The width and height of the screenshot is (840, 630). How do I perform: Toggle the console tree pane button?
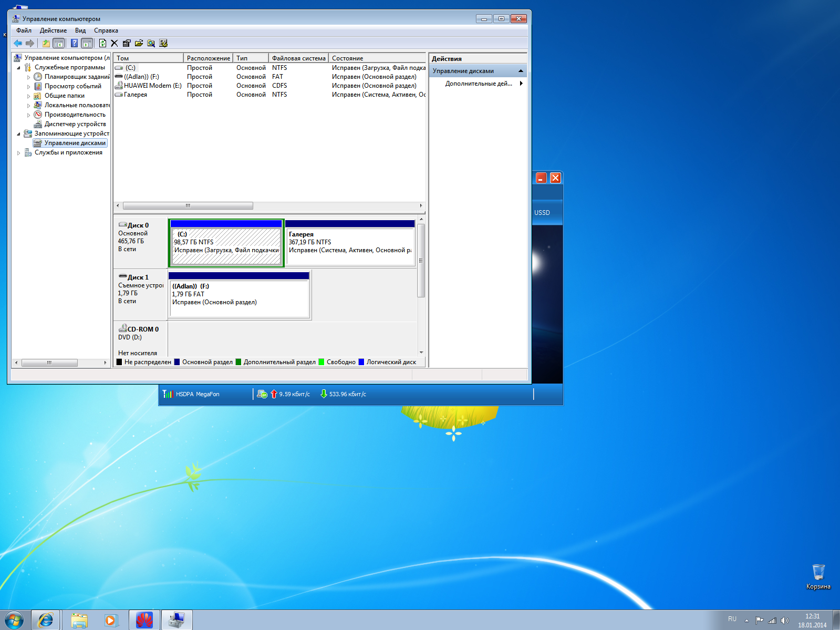pos(59,43)
